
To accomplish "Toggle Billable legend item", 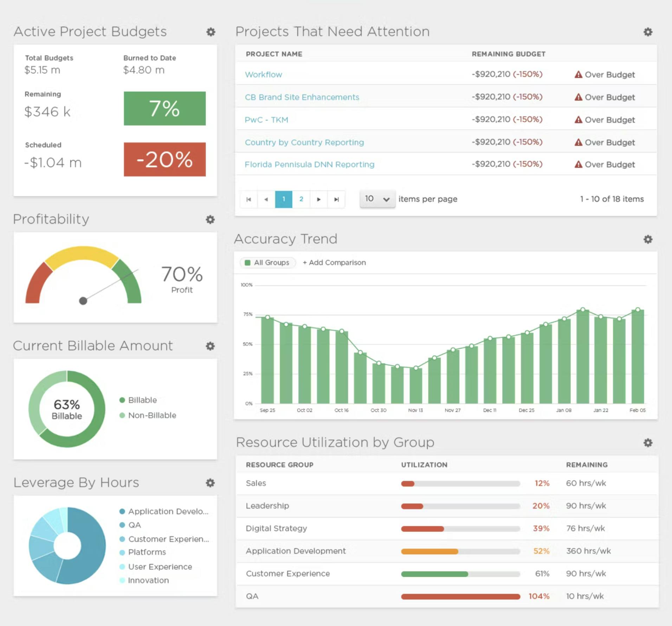I will (x=138, y=400).
